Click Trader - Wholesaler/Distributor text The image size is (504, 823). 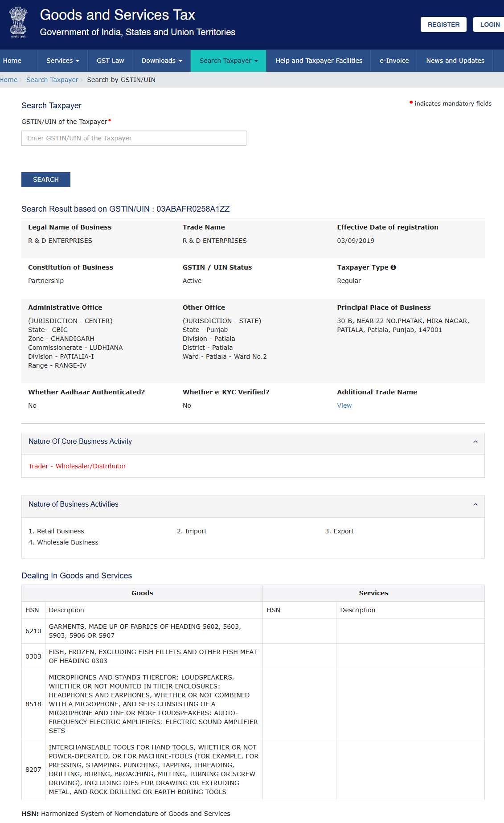coord(77,466)
